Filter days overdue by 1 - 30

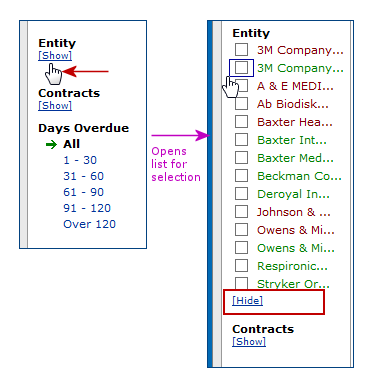80,160
